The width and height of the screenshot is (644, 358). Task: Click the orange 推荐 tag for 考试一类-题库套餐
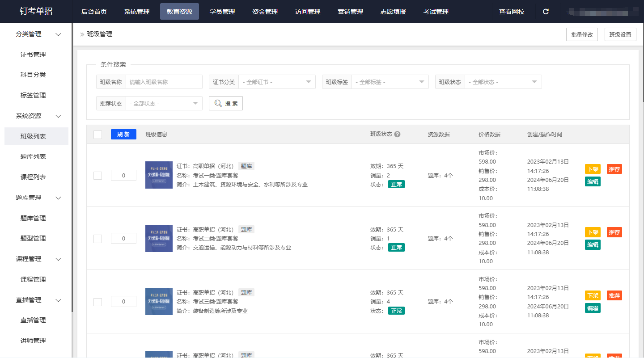pyautogui.click(x=614, y=169)
